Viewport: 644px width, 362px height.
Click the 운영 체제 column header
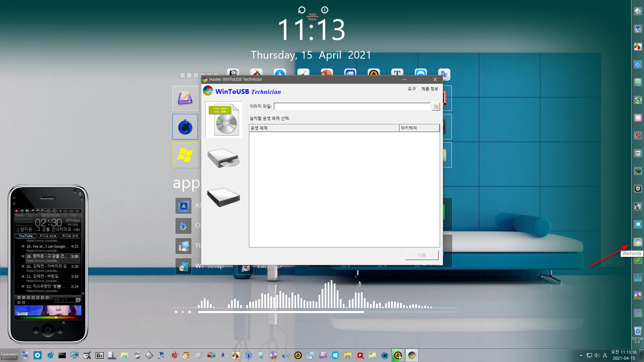[x=324, y=128]
